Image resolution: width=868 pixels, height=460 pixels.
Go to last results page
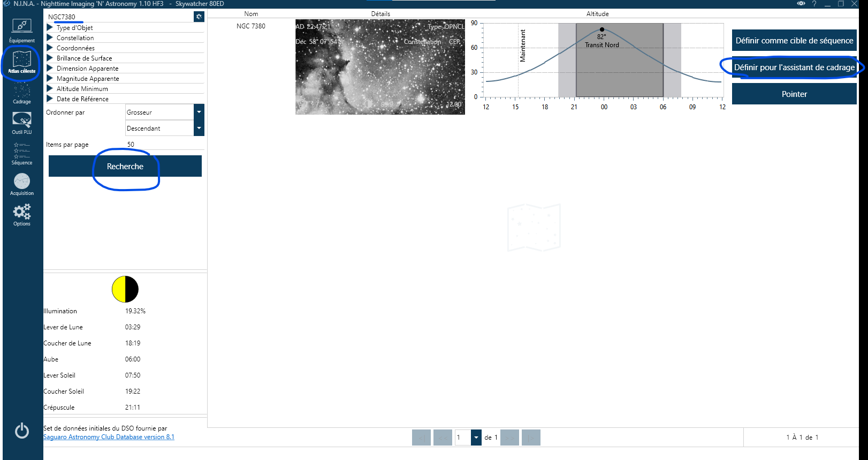[531, 438]
